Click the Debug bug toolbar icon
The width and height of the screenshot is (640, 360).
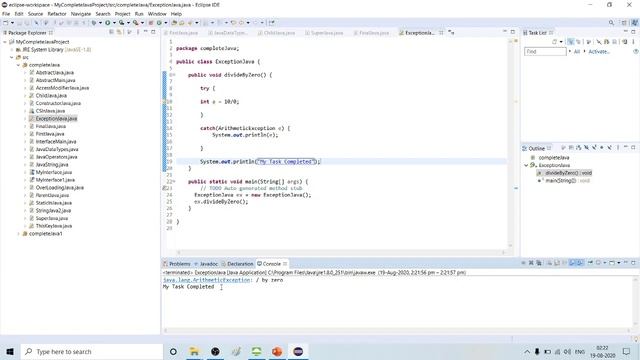click(x=94, y=23)
